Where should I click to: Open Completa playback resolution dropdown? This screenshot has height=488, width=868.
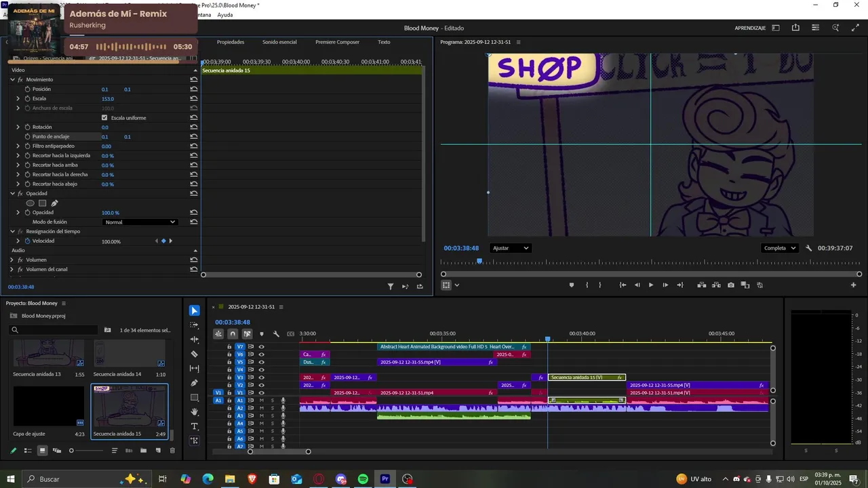pos(780,248)
